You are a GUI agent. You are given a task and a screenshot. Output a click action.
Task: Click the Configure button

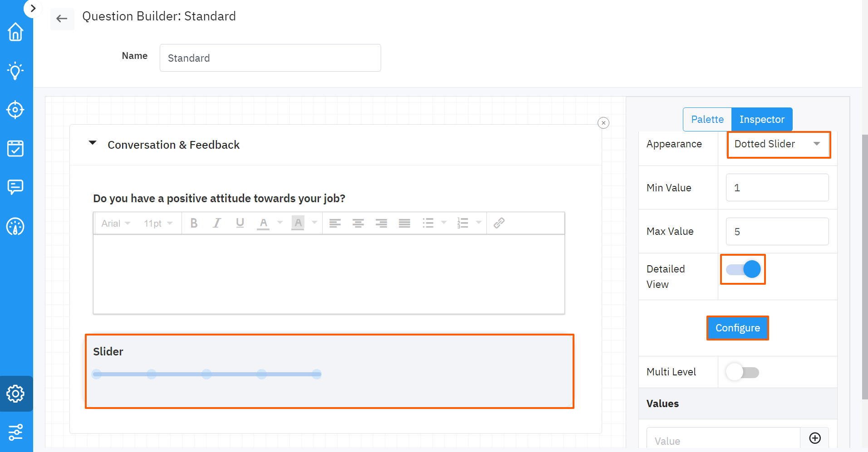coord(737,328)
